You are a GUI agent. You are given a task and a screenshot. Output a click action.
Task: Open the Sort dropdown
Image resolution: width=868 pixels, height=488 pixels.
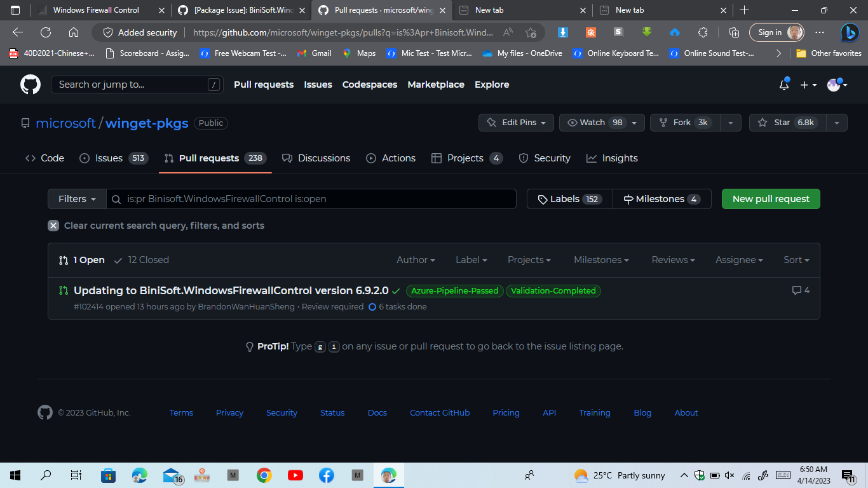pyautogui.click(x=796, y=259)
